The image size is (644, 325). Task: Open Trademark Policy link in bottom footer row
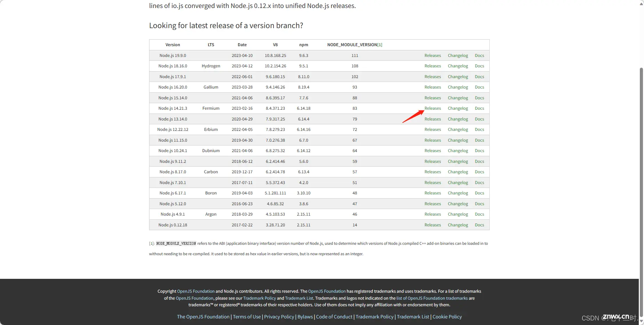(x=375, y=317)
